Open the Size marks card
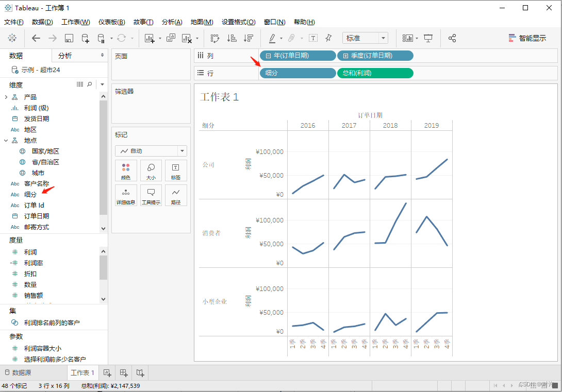Screen dimensions: 562x392 tap(151, 171)
